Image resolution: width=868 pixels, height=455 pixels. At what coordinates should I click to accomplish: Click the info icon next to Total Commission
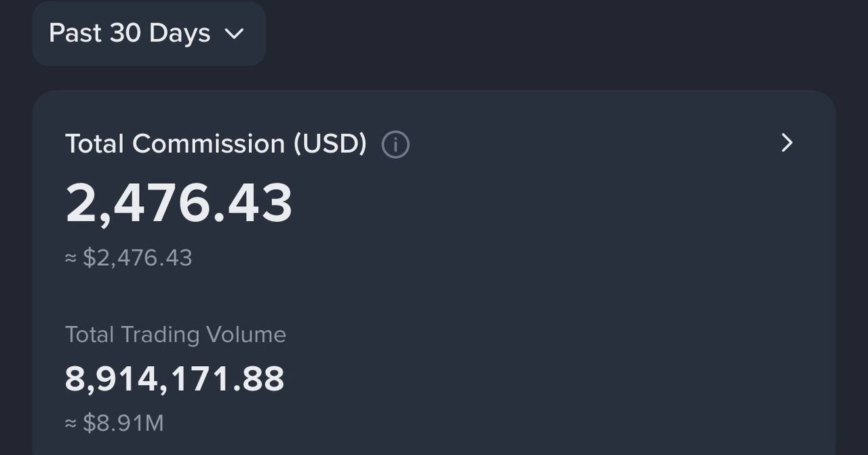(x=395, y=144)
